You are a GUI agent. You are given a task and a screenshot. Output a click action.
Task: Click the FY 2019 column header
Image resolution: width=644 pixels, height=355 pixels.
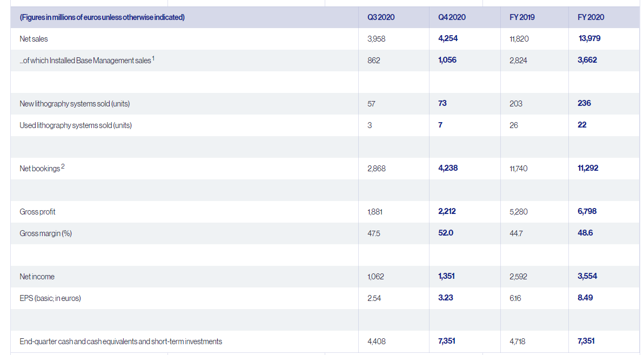click(x=522, y=17)
